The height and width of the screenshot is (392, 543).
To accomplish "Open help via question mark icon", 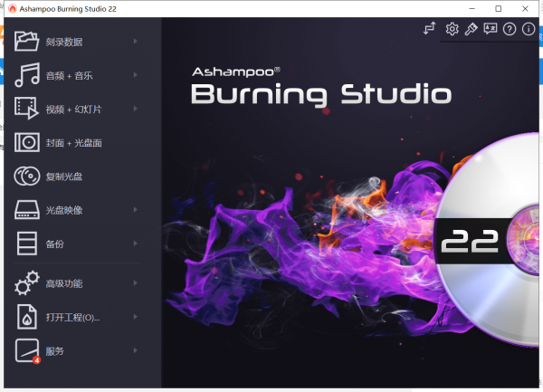I will click(510, 29).
